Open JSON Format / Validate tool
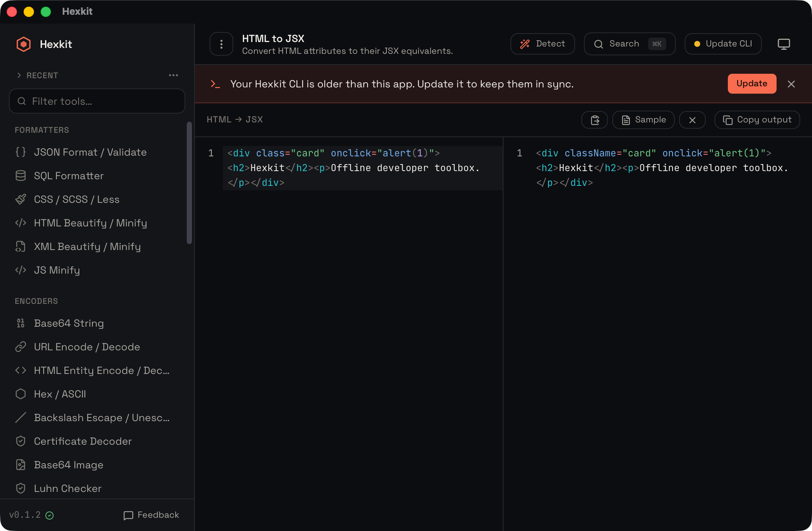This screenshot has height=531, width=812. coord(97,152)
